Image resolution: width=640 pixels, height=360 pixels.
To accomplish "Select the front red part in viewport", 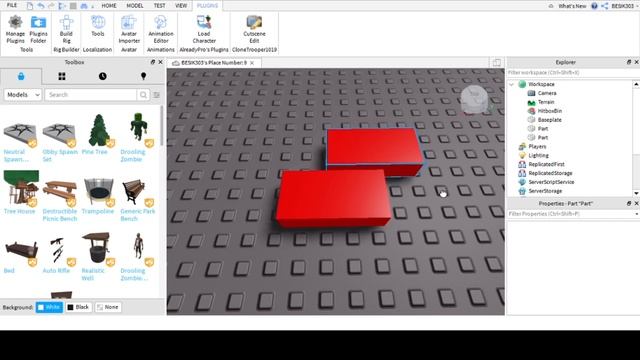I will (x=333, y=199).
